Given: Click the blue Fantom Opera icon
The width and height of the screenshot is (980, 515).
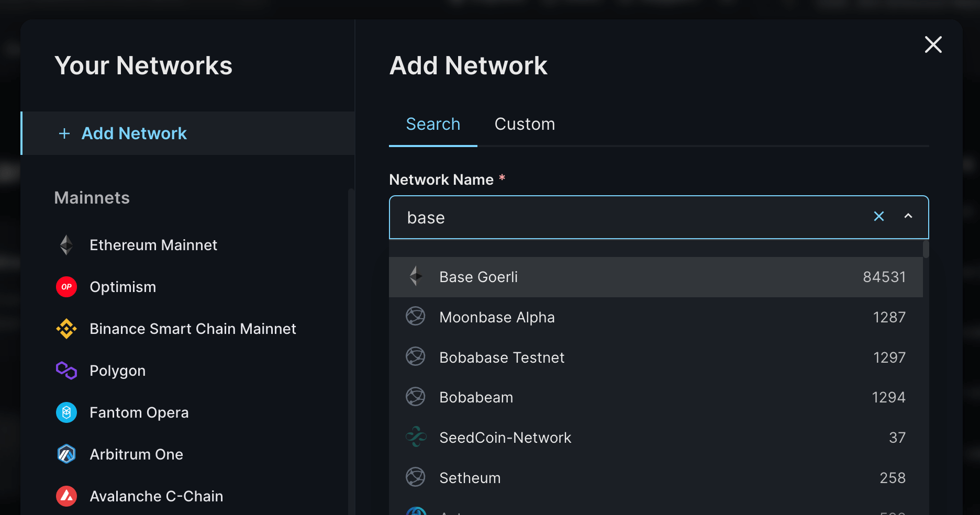Looking at the screenshot, I should 66,412.
